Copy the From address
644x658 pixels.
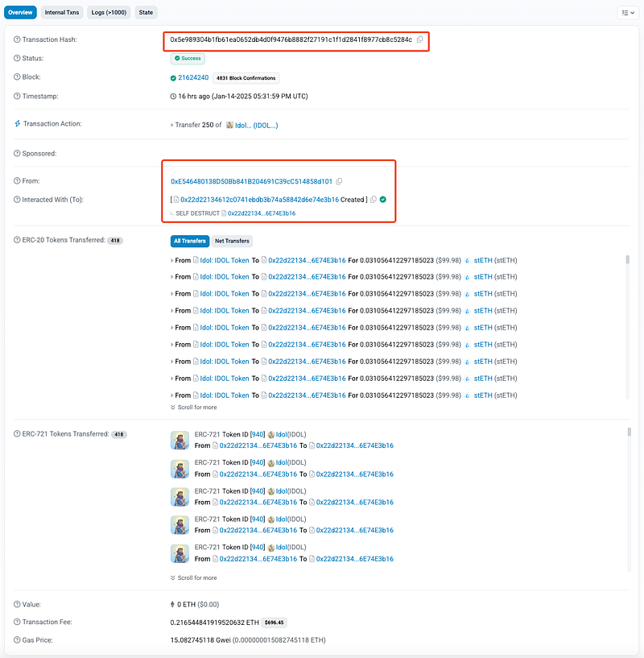339,181
